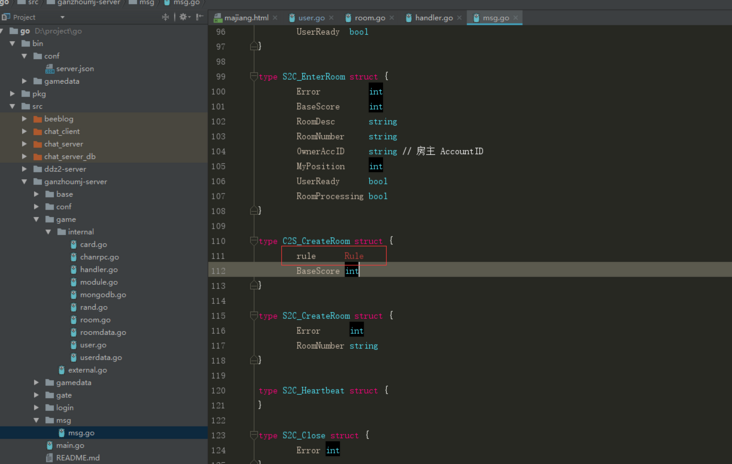Collapse the ganzhoumj-server folder

(x=25, y=182)
